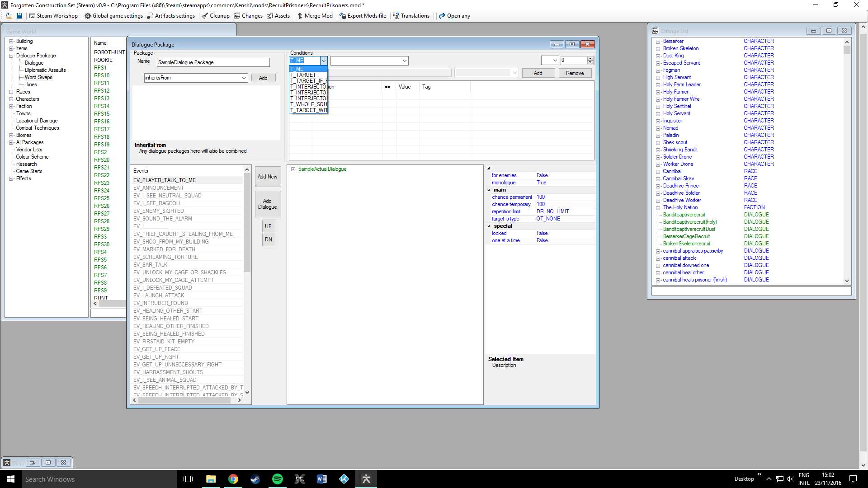The height and width of the screenshot is (488, 868).
Task: Expand the Characters tree node
Action: pyautogui.click(x=11, y=99)
